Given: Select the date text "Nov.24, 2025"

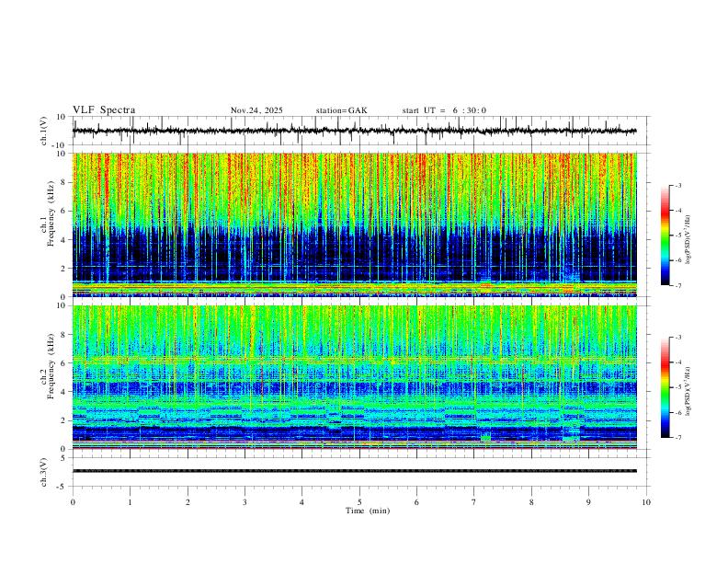Looking at the screenshot, I should (256, 110).
